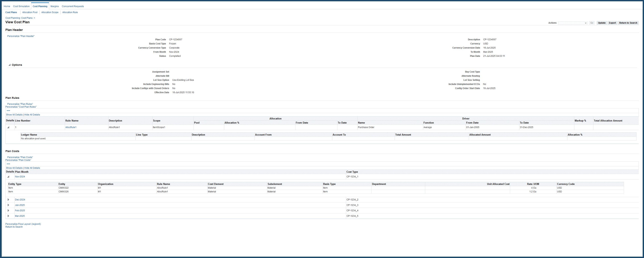Go to the Concurrent Requests tab
The image size is (644, 258).
coord(73,6)
